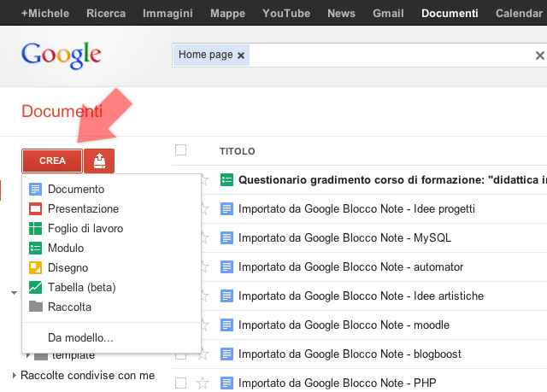Choose the Disegno drawing icon
The height and width of the screenshot is (392, 547).
pyautogui.click(x=36, y=267)
